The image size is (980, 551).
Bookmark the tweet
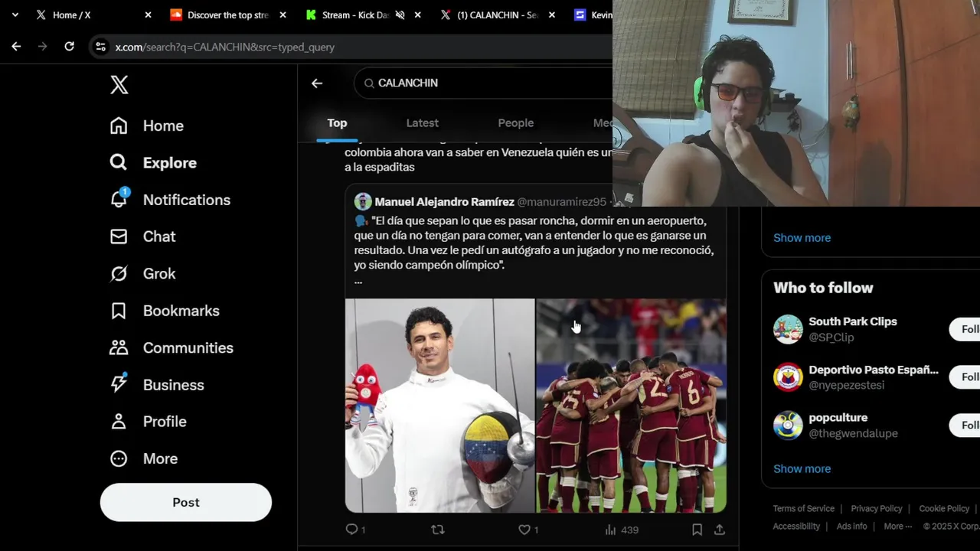pos(697,530)
